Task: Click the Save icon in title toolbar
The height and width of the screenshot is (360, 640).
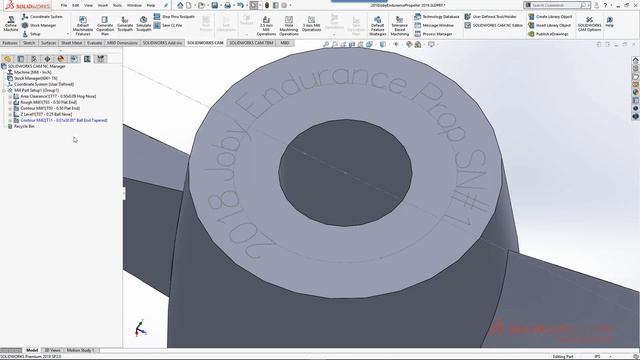Action: (215, 5)
